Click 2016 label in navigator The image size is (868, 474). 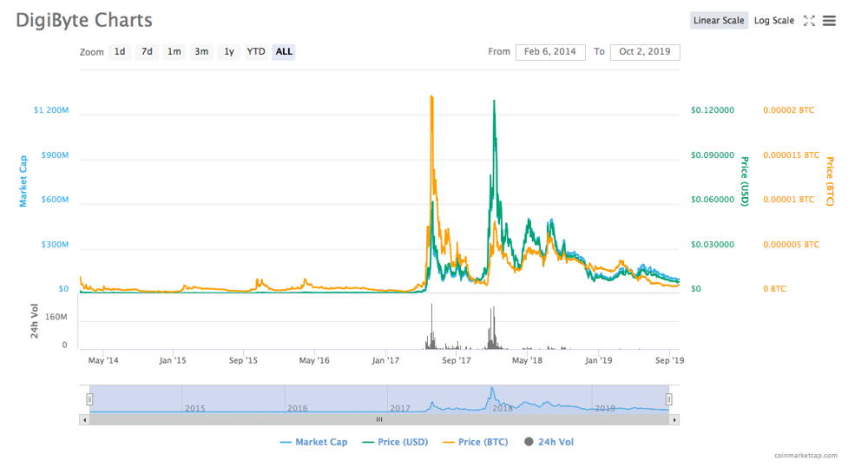coord(297,408)
